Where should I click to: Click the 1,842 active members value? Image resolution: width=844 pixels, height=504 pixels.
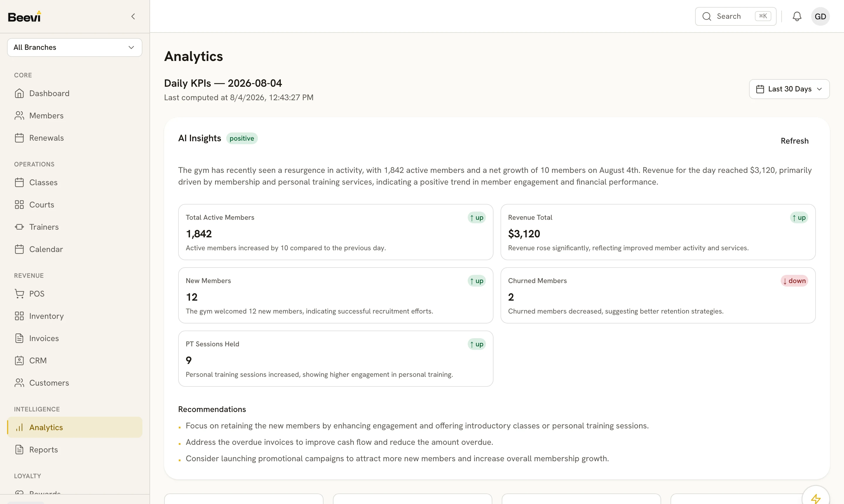(x=199, y=234)
